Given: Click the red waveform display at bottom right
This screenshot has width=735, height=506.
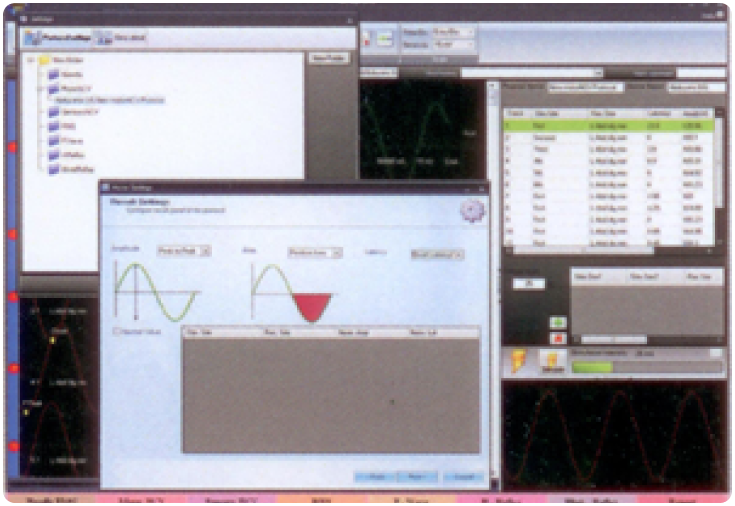Looking at the screenshot, I should (613, 435).
